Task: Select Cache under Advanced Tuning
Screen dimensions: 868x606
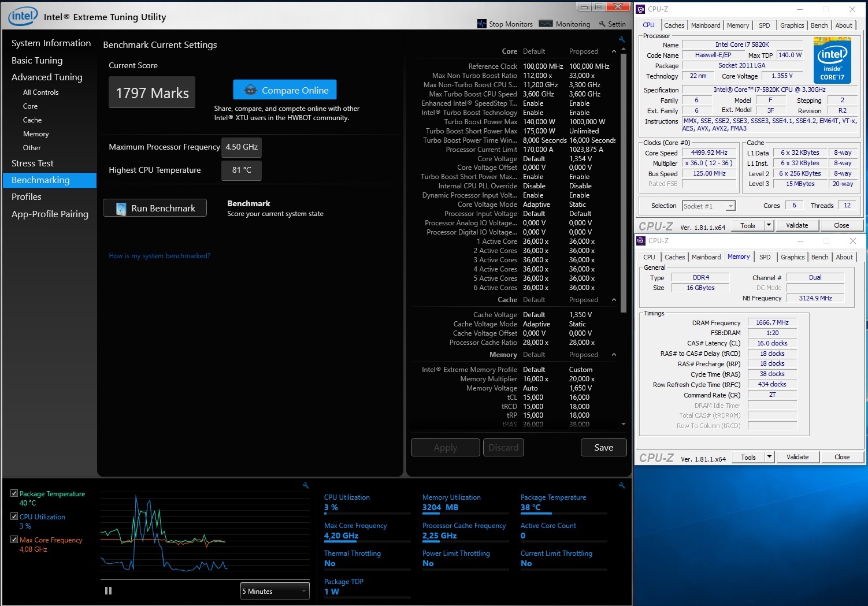Action: tap(32, 120)
